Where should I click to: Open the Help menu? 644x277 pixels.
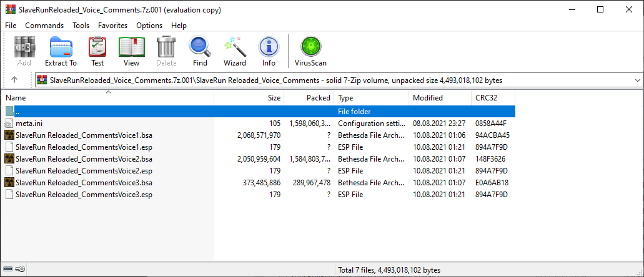point(179,26)
